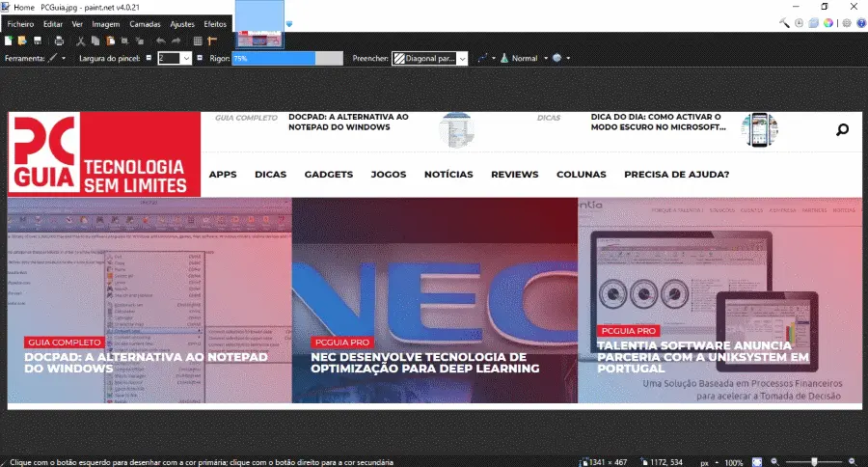Decrease brush width with minus button
Image resolution: width=868 pixels, height=467 pixels.
[x=149, y=58]
